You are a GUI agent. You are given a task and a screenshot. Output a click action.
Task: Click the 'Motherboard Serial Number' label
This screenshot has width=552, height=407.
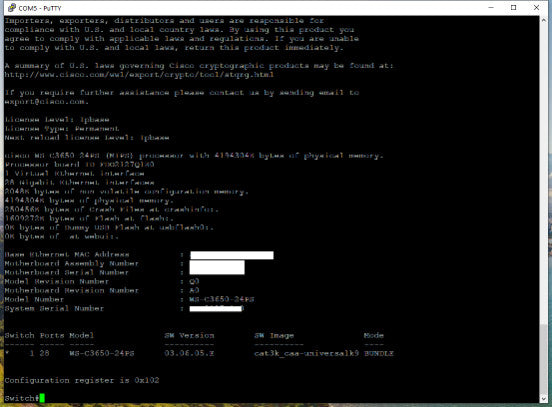coord(67,273)
